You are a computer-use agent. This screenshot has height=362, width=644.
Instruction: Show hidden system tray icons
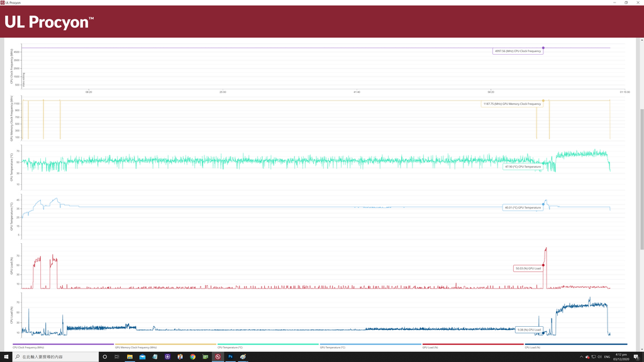pyautogui.click(x=581, y=357)
